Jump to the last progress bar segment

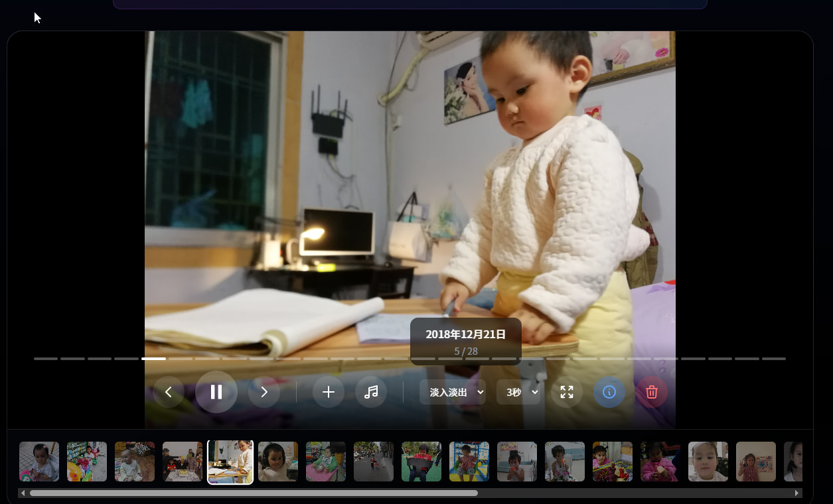(774, 359)
